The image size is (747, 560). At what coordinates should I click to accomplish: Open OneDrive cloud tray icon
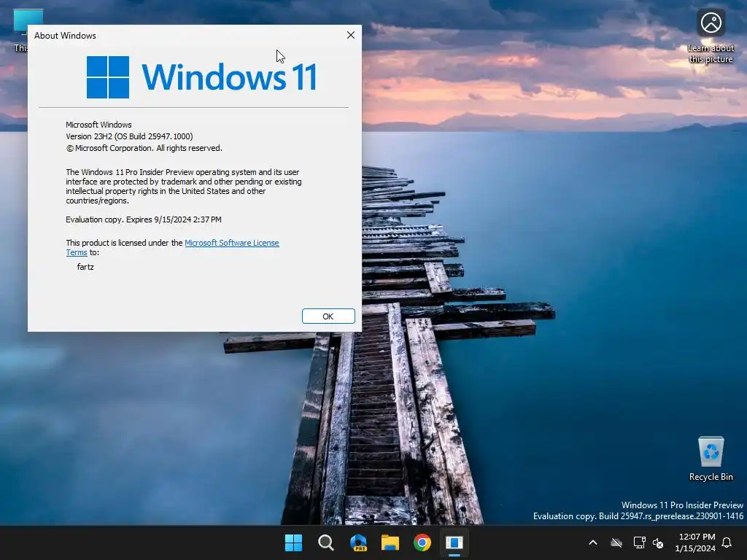[x=616, y=542]
